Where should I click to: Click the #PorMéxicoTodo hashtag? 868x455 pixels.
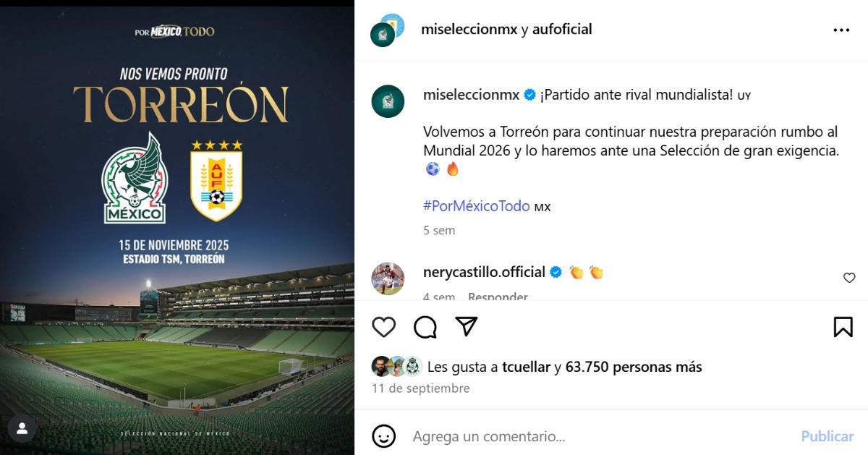point(477,206)
